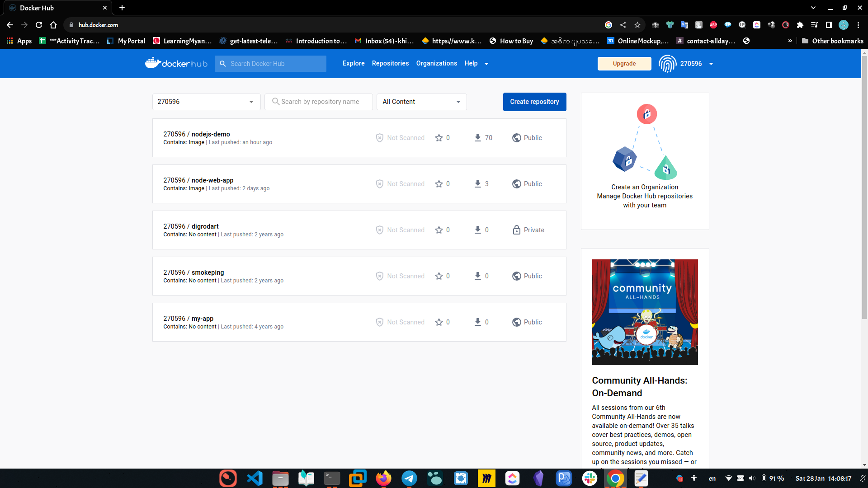Screen dimensions: 868x488
Task: Click the star icon on digrodart row
Action: (439, 230)
